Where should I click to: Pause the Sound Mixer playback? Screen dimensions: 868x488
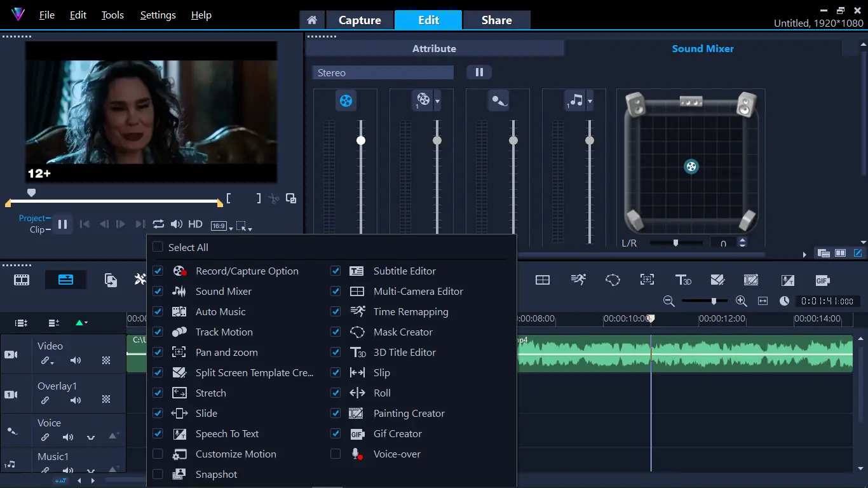pyautogui.click(x=479, y=72)
